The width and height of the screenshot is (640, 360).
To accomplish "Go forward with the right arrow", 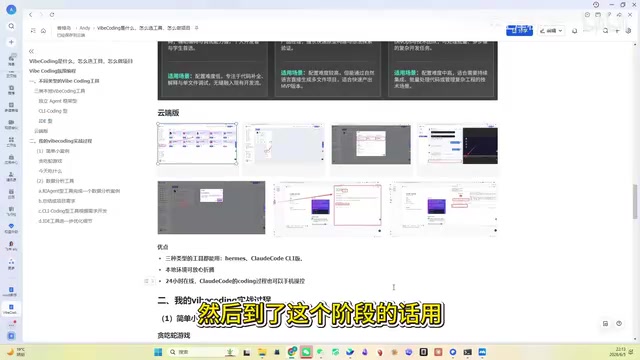I will click(41, 15).
